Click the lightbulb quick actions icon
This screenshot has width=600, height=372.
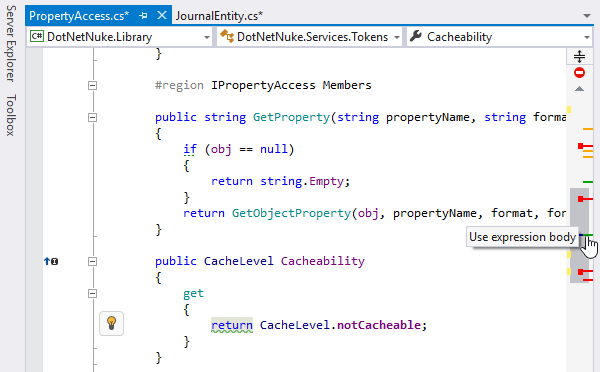click(111, 323)
